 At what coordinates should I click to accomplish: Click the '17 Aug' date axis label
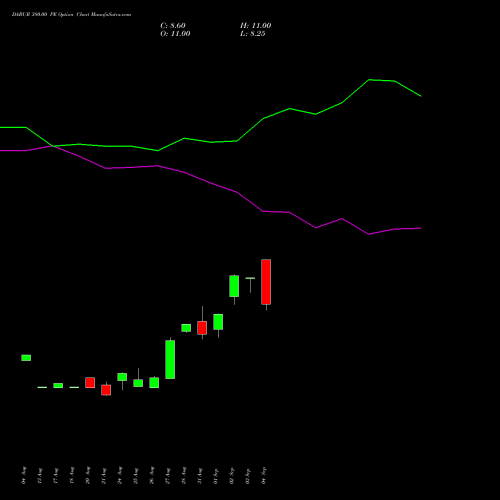[x=56, y=475]
